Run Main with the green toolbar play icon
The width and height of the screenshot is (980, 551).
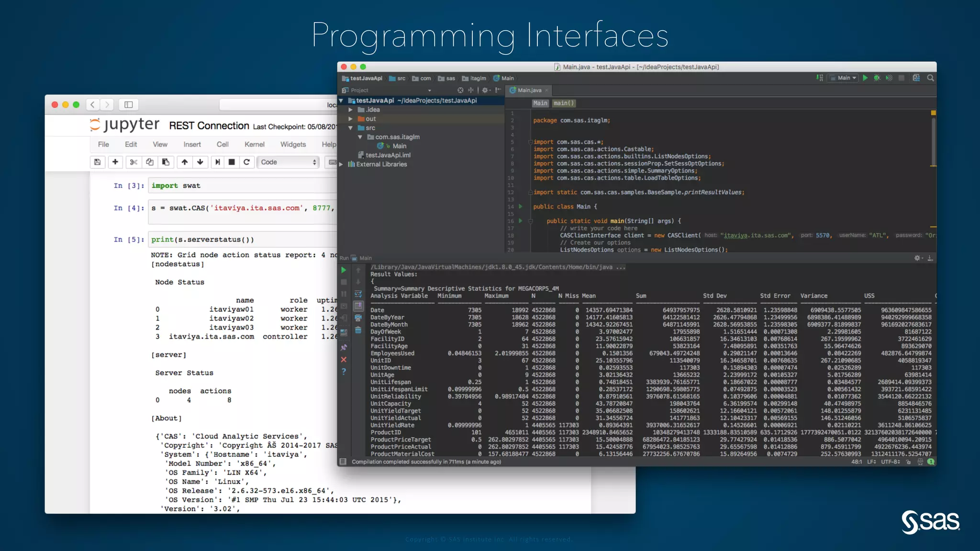(865, 78)
